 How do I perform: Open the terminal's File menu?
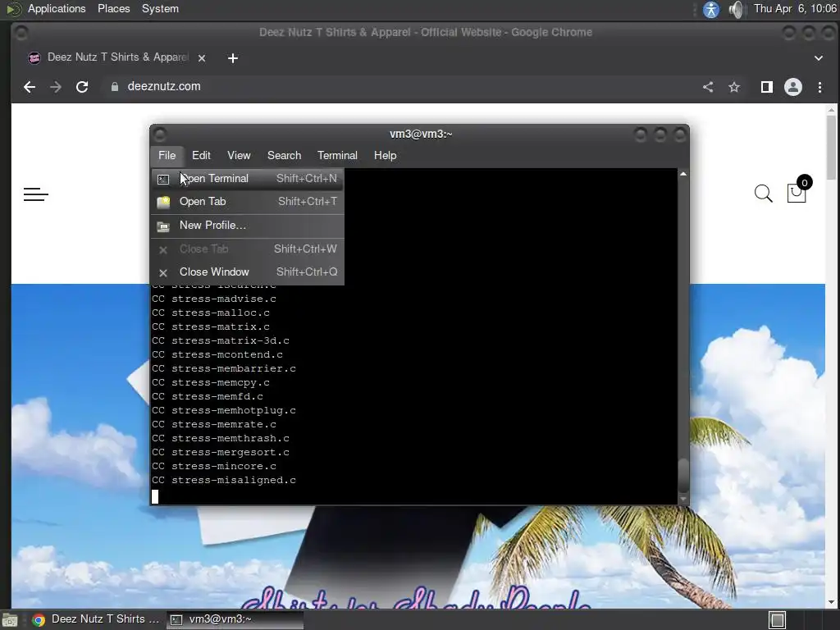pyautogui.click(x=167, y=155)
